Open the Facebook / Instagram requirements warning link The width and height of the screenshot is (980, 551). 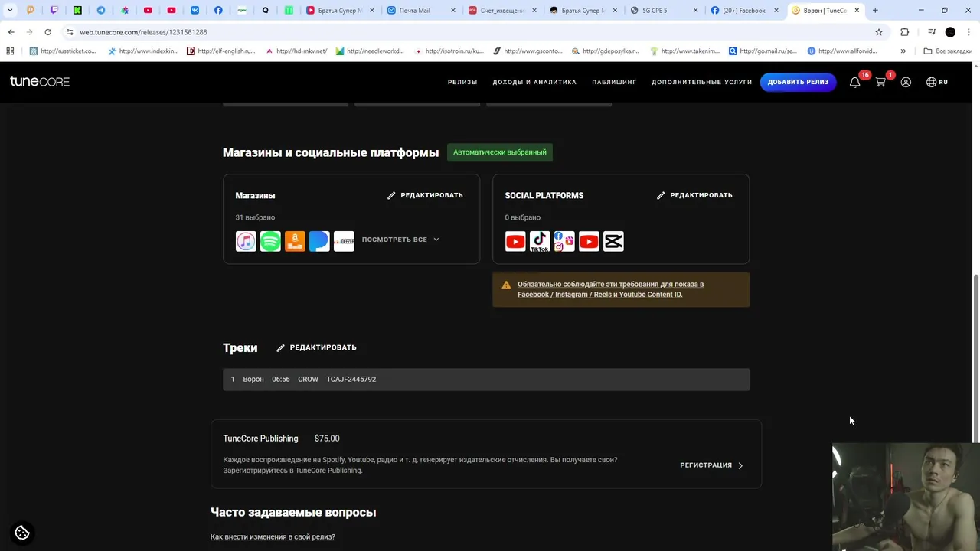coord(610,289)
